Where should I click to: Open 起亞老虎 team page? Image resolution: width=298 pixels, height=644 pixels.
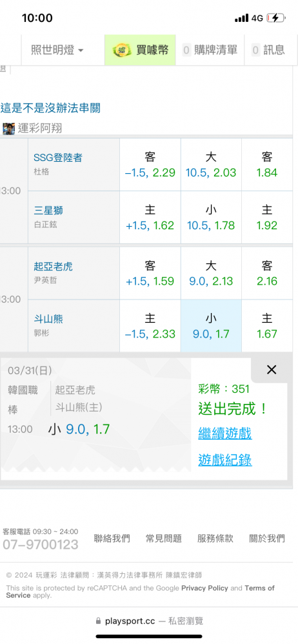pyautogui.click(x=53, y=267)
